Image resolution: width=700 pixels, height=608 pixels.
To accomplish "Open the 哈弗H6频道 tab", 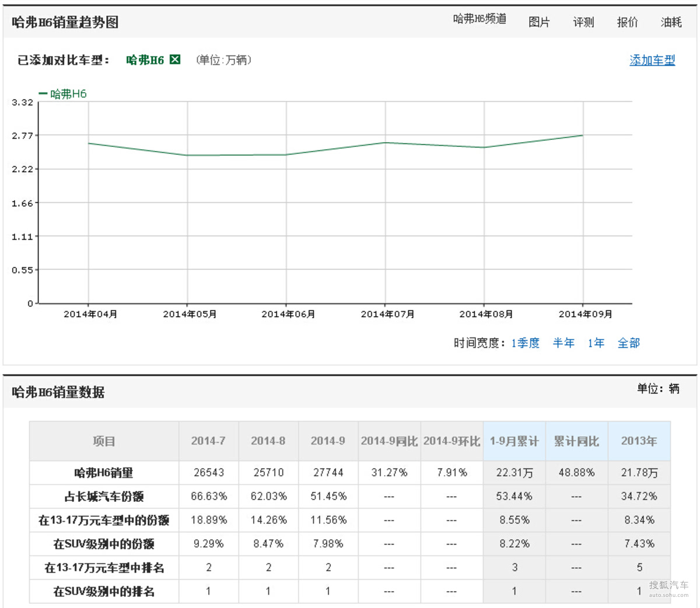I will (x=480, y=19).
